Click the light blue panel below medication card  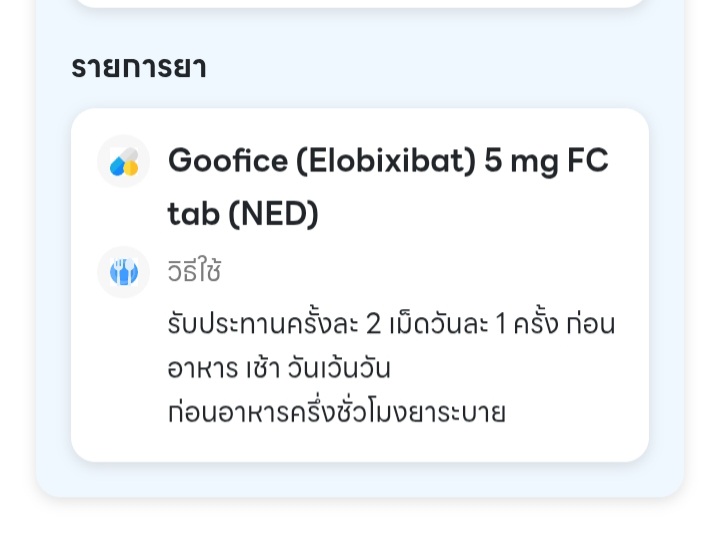[360, 480]
